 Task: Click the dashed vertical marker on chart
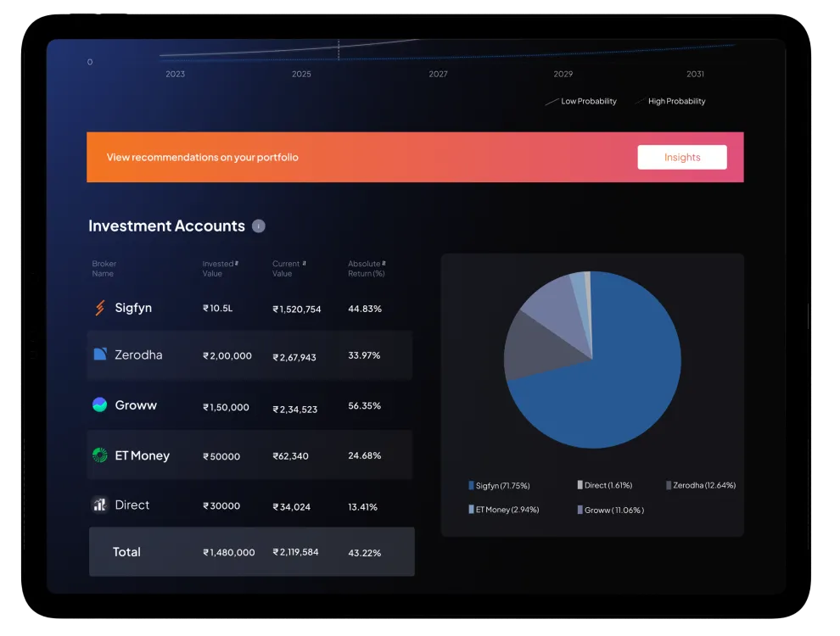pos(339,50)
